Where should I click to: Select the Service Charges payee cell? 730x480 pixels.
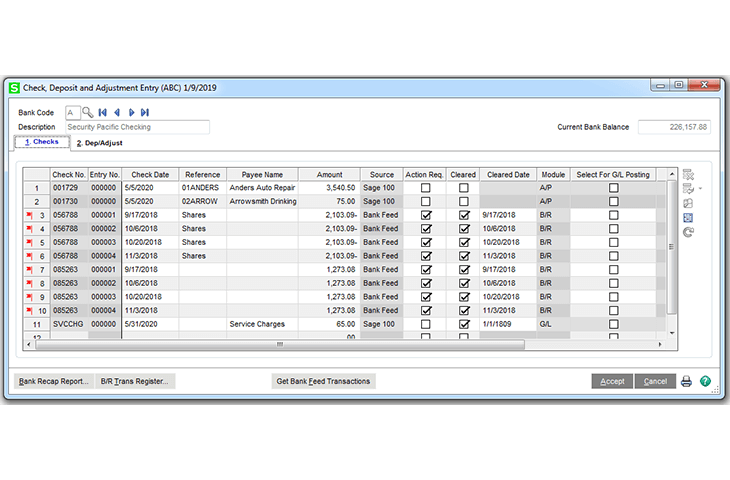point(262,324)
